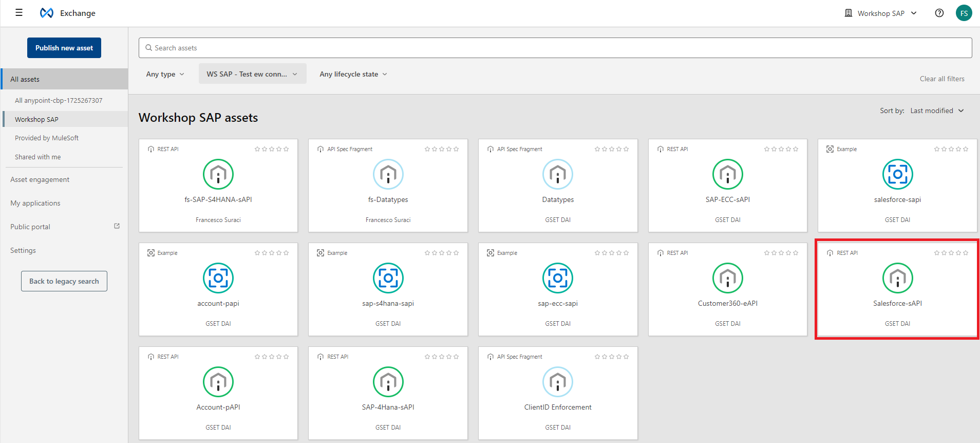Open the FS user avatar menu
This screenshot has height=443, width=980.
(x=964, y=13)
